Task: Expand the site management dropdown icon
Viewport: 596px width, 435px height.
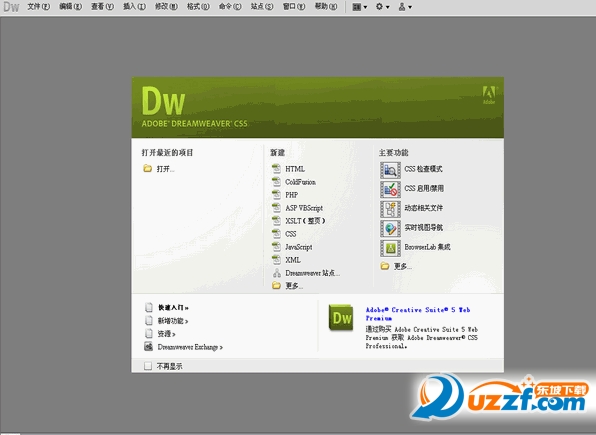Action: click(405, 7)
